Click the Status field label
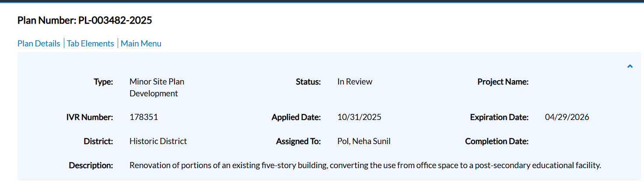The image size is (644, 194). click(308, 81)
